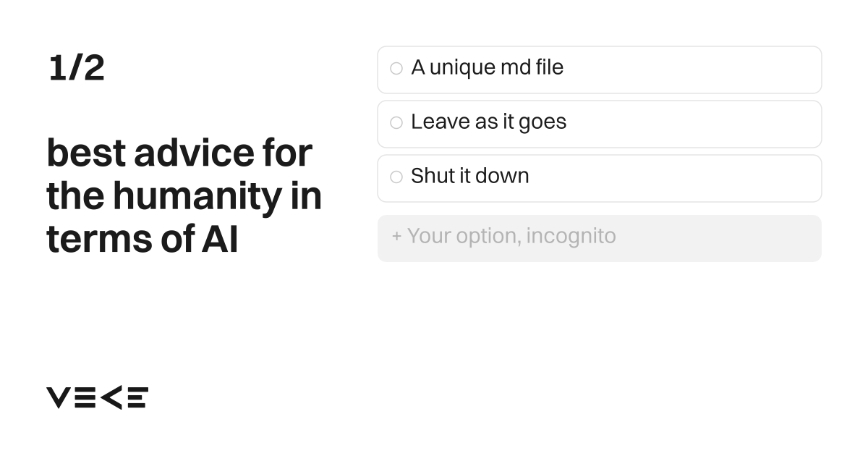Viewport: 868px width, 456px height.
Task: Click the 1/2 question counter
Action: (77, 68)
